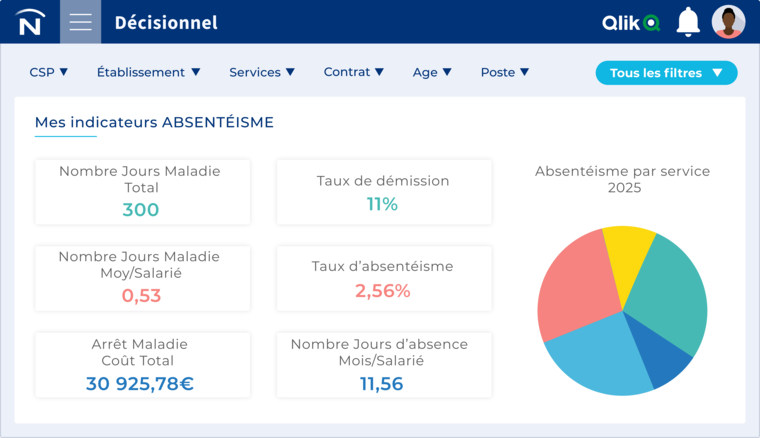Open the Services filter dropdown
Screen dimensions: 760x438
[x=262, y=72]
